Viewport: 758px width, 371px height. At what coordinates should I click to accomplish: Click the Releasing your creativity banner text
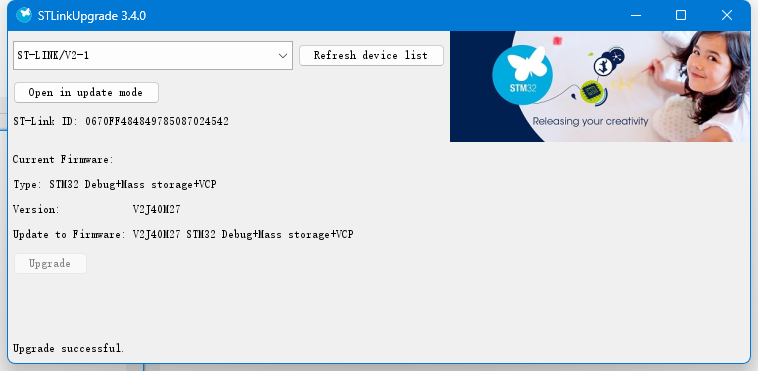[x=590, y=121]
